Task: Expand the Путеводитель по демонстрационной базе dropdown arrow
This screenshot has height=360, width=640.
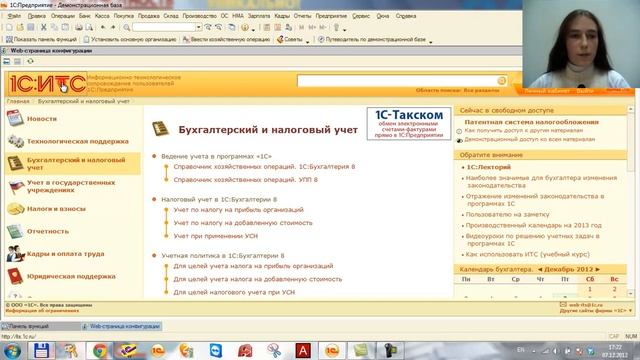Action: click(x=430, y=41)
